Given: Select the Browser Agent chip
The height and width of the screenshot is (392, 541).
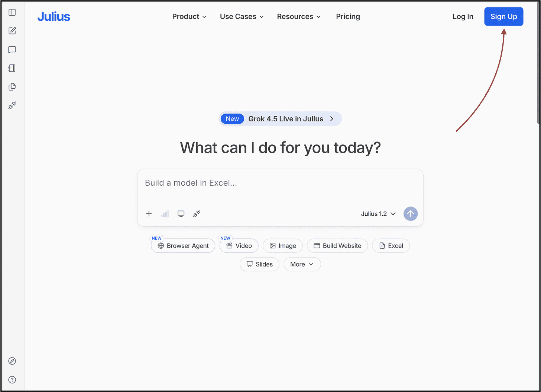Looking at the screenshot, I should (x=183, y=246).
